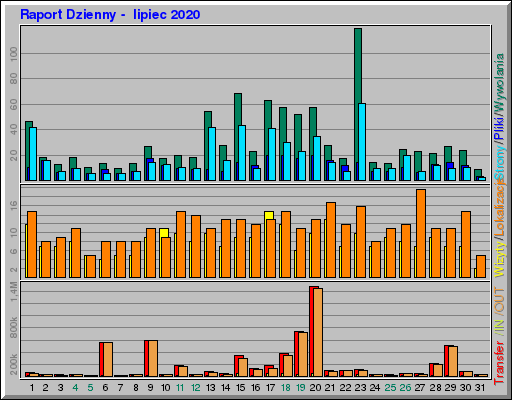Click the green day "19" x-axis label
The height and width of the screenshot is (400, 512).
pos(301,388)
